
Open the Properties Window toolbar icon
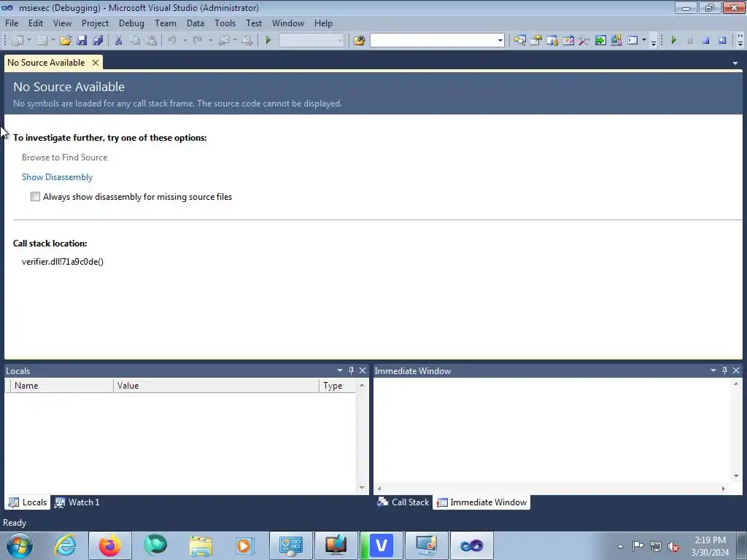click(536, 41)
